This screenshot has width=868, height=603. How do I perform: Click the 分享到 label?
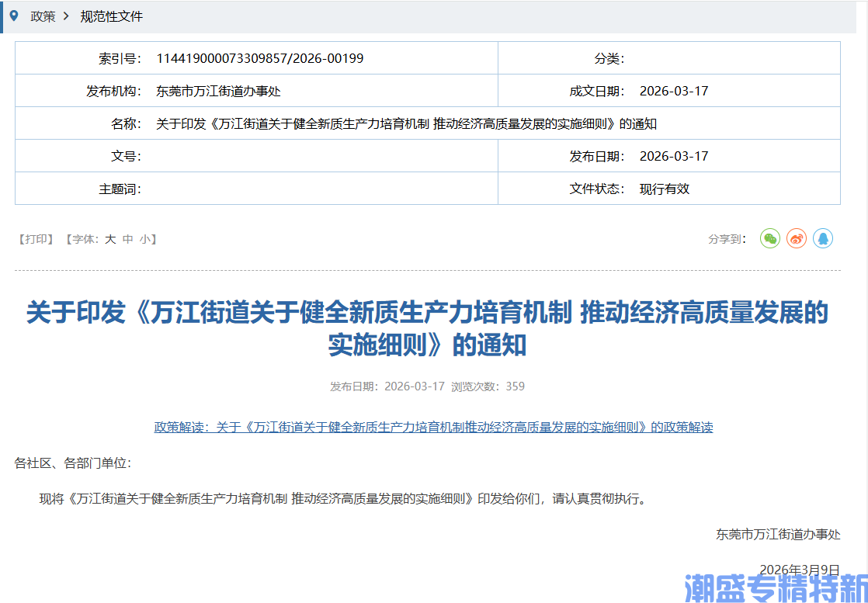727,240
